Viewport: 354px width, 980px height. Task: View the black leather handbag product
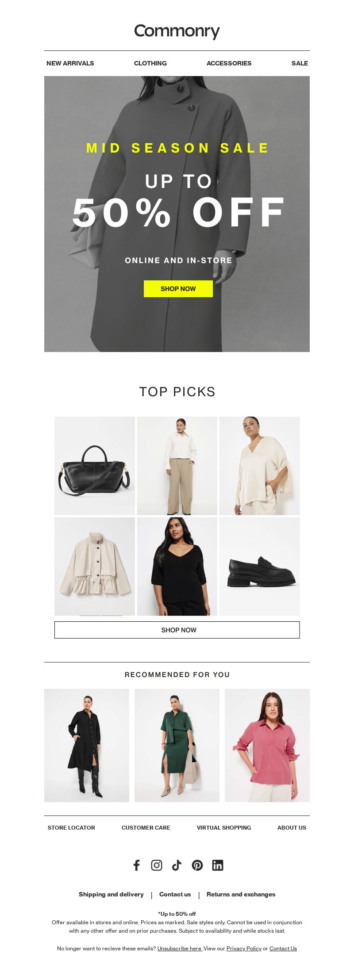(95, 466)
